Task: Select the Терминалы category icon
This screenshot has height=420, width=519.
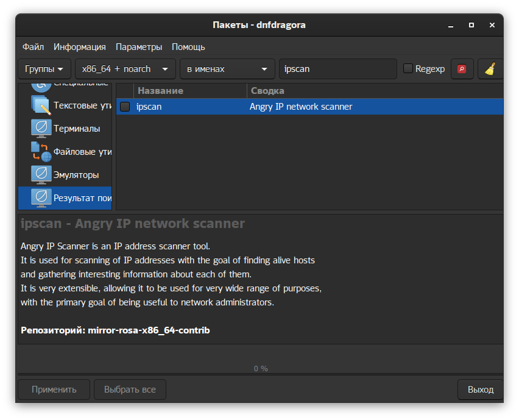Action: coord(41,129)
